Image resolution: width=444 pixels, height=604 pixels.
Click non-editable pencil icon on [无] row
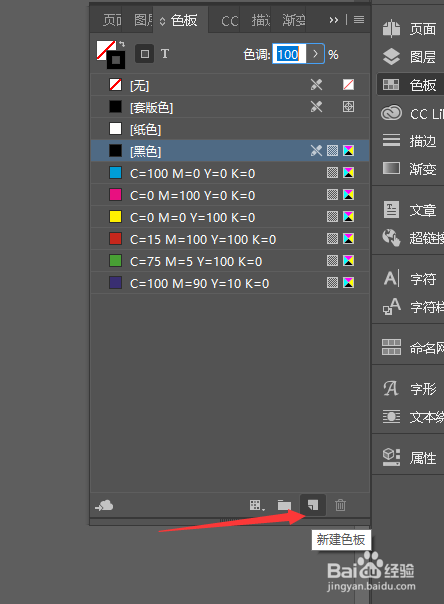(317, 85)
